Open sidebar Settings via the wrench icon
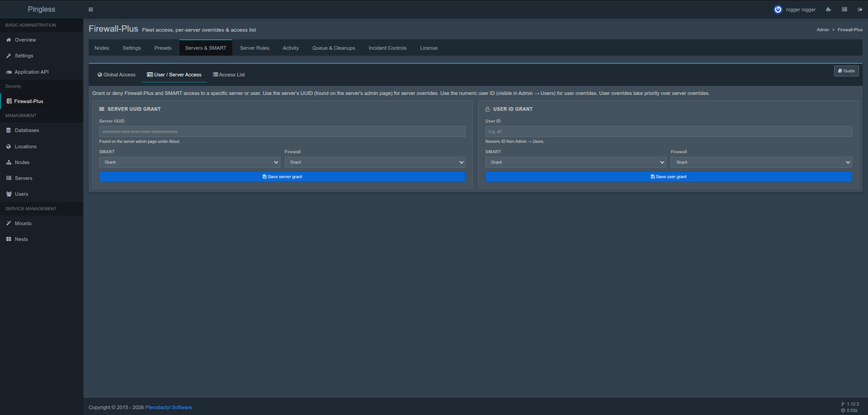The image size is (868, 415). point(9,56)
